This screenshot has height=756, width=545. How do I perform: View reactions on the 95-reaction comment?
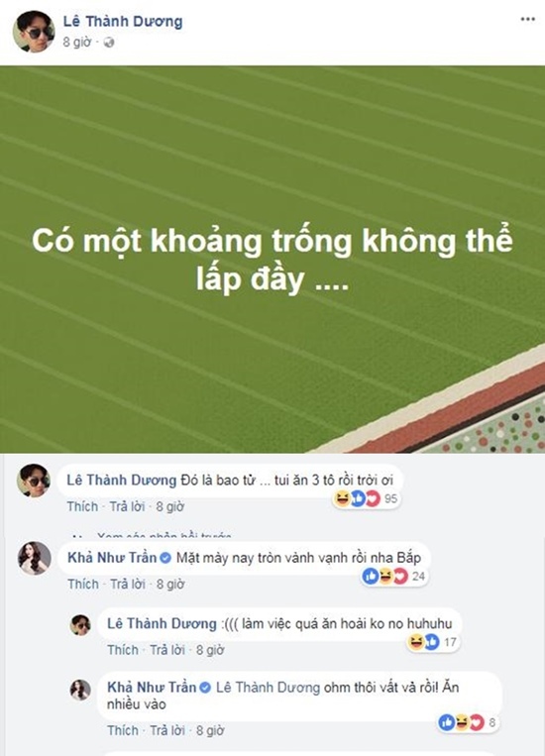pyautogui.click(x=366, y=499)
